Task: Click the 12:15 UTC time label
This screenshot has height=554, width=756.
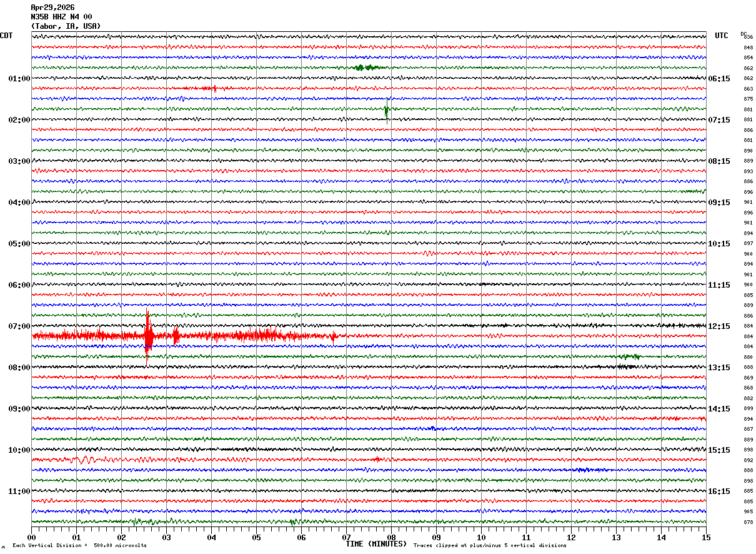Action: click(x=719, y=326)
